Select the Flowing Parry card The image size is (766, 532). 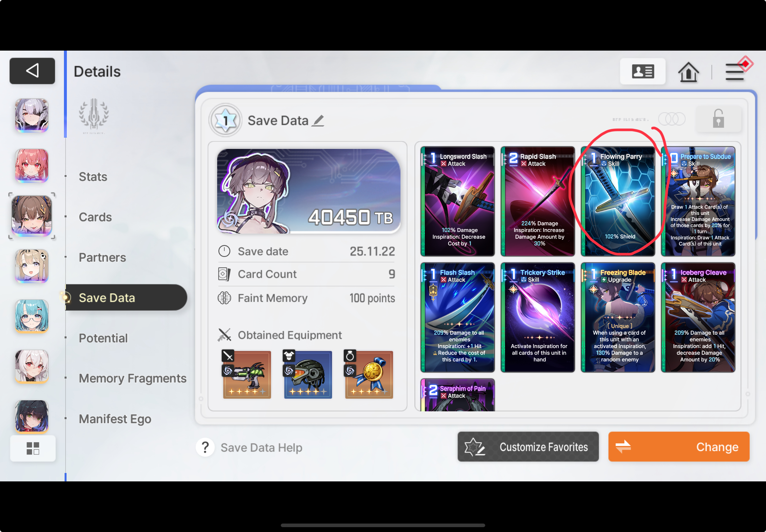coord(618,201)
